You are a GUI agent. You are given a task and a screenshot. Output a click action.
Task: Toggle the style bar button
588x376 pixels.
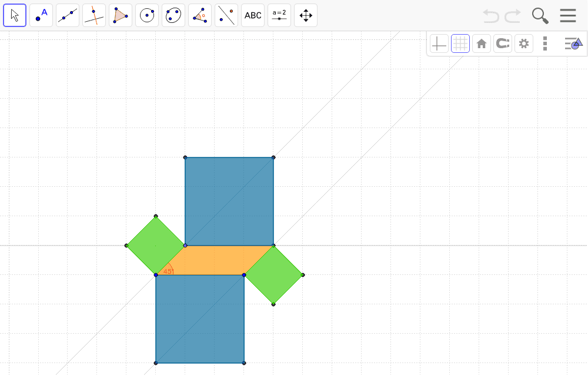pyautogui.click(x=573, y=44)
